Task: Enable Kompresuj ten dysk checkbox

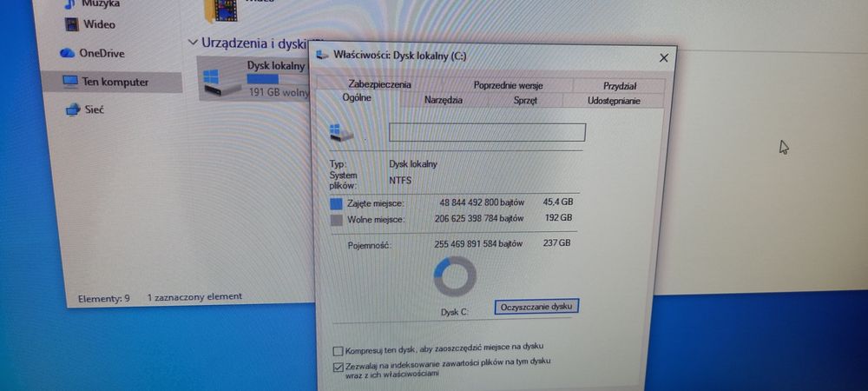Action: [338, 350]
